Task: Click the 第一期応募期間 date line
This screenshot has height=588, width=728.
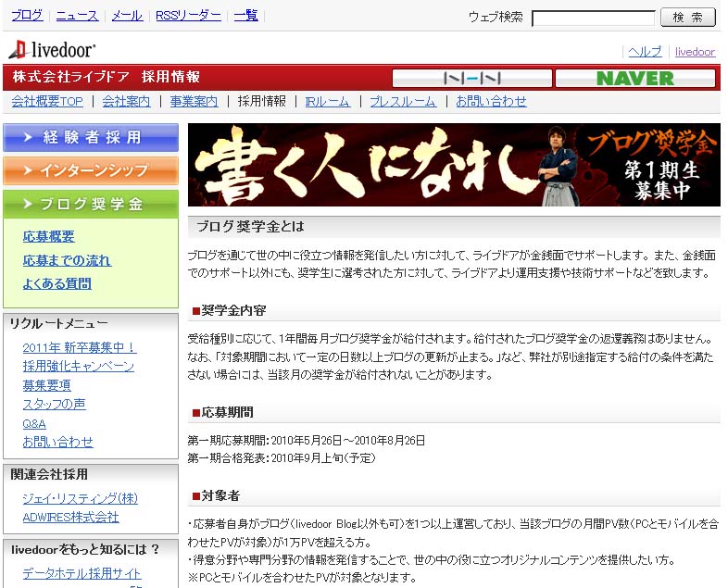Action: (307, 440)
